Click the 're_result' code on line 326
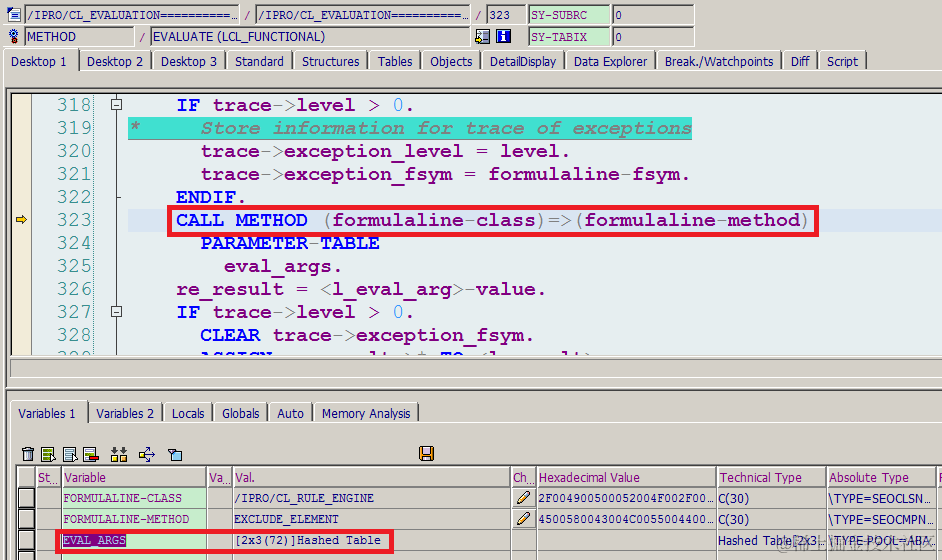Viewport: 942px width, 560px height. (229, 289)
